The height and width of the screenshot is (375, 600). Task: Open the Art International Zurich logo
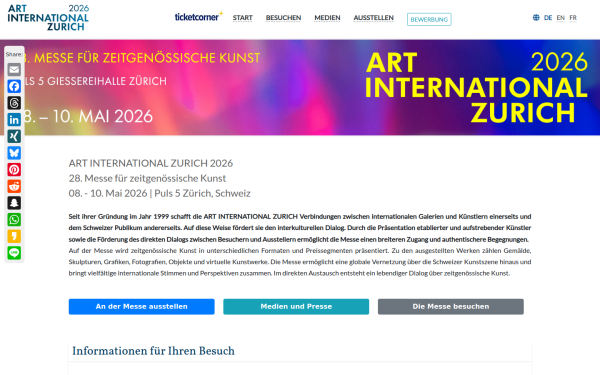pos(48,18)
